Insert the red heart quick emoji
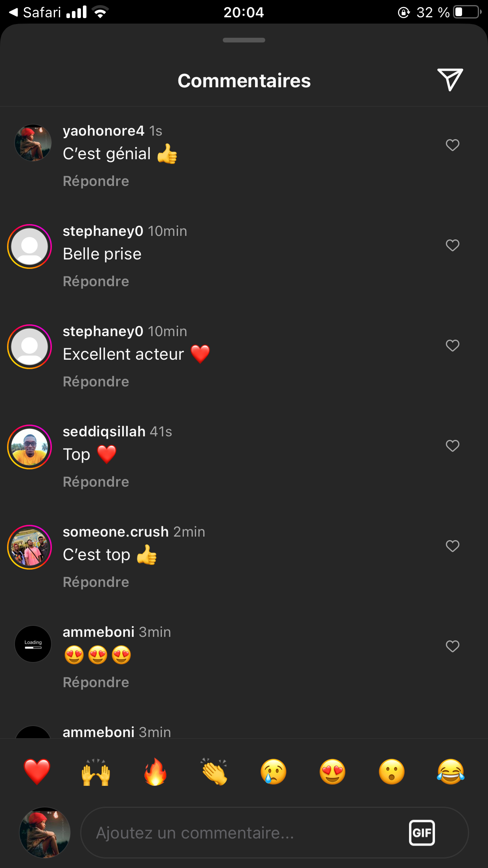This screenshot has width=488, height=868. 37,771
